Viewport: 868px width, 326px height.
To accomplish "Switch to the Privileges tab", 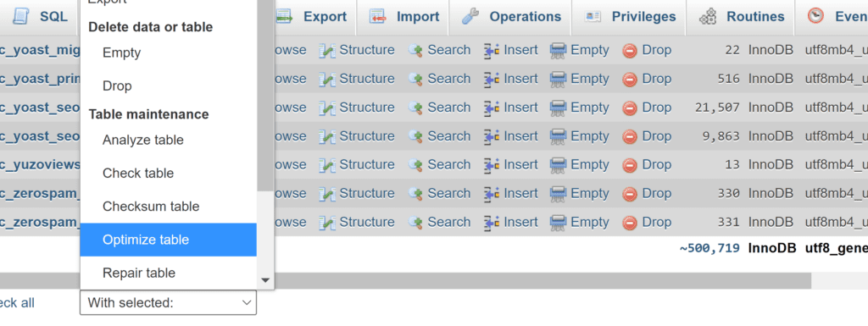I will click(x=630, y=17).
